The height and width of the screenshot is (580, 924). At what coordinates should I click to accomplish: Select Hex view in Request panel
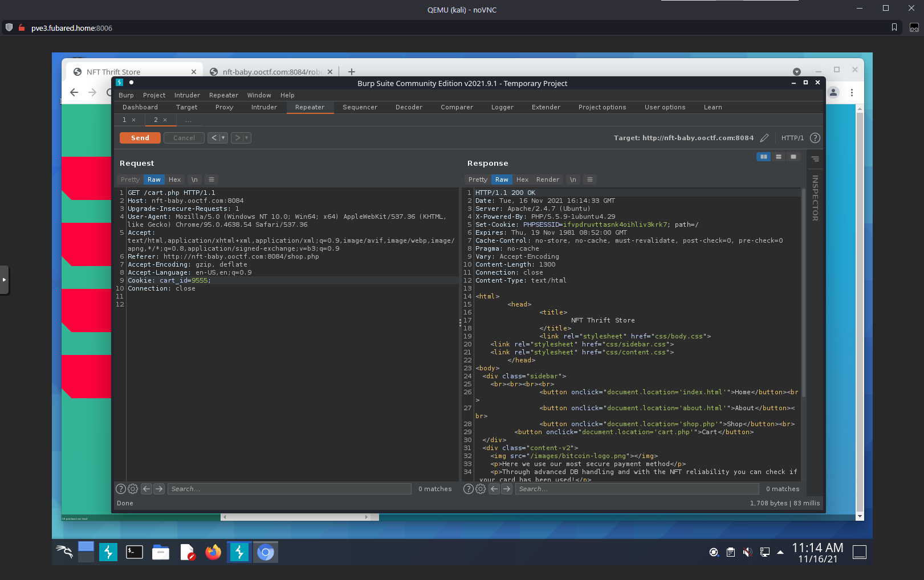pos(174,179)
